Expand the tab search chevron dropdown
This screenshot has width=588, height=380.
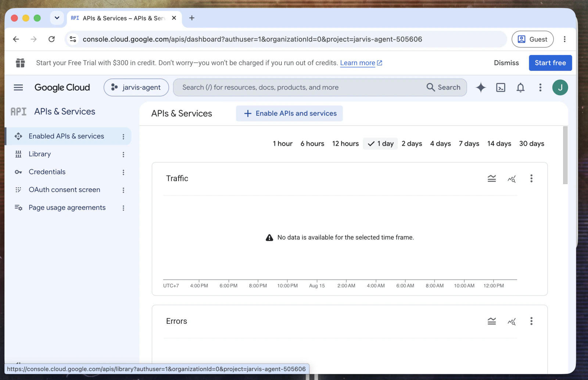coord(57,18)
